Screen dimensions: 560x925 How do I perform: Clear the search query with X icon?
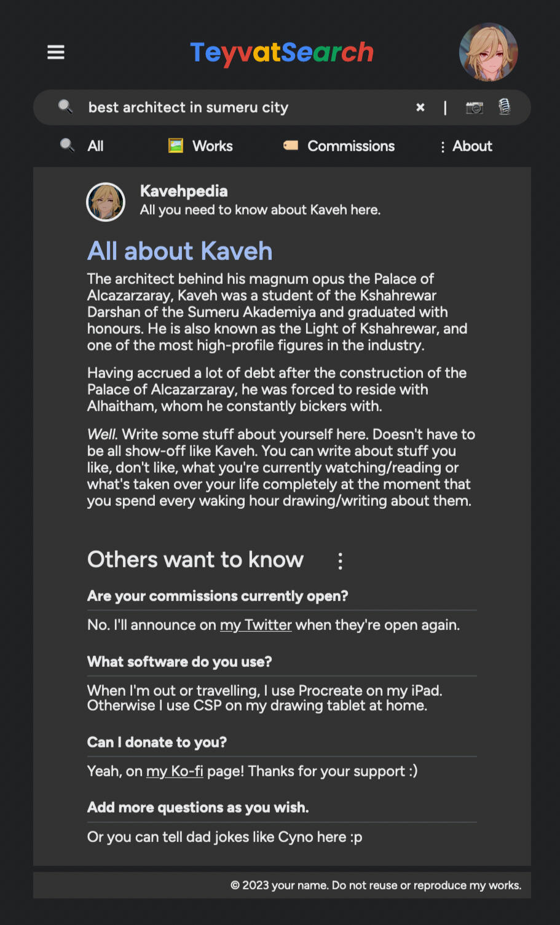(x=420, y=108)
